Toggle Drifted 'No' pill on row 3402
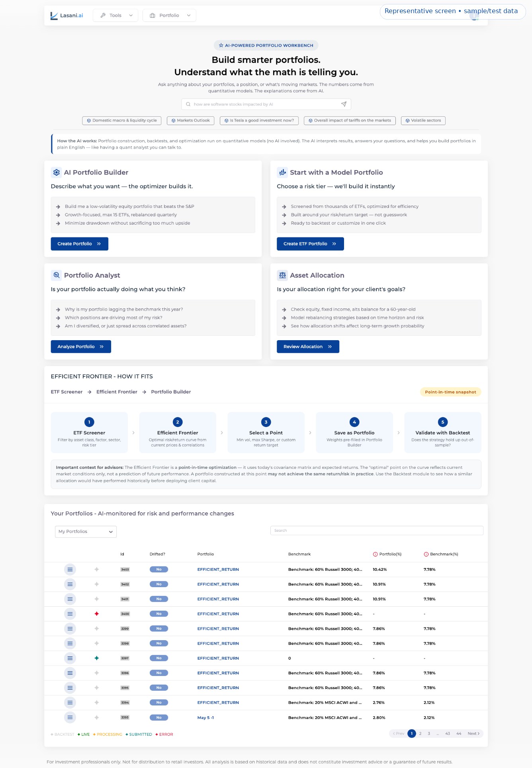Image resolution: width=532 pixels, height=768 pixels. pyautogui.click(x=159, y=584)
